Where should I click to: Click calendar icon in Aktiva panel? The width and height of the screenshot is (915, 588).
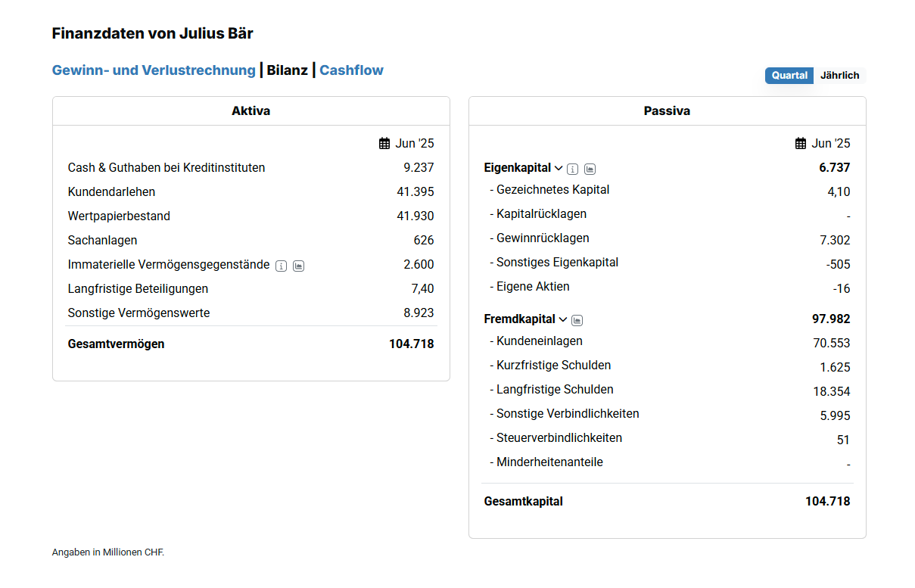click(x=384, y=144)
